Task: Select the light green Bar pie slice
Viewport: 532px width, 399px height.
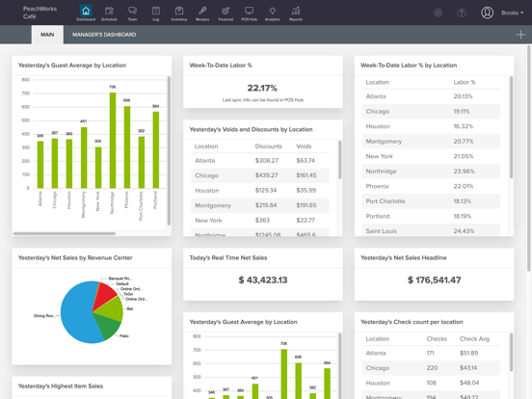Action: (x=112, y=308)
